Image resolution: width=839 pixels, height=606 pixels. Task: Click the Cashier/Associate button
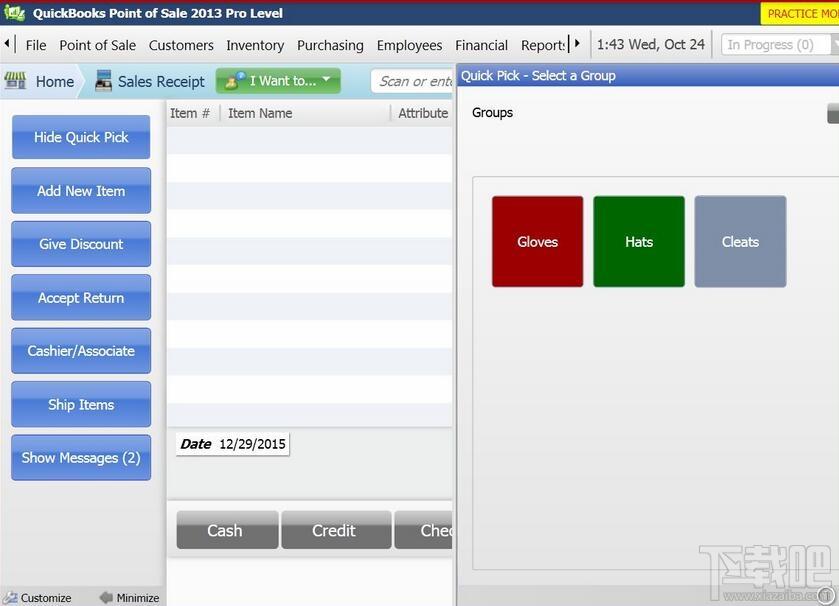tap(81, 351)
